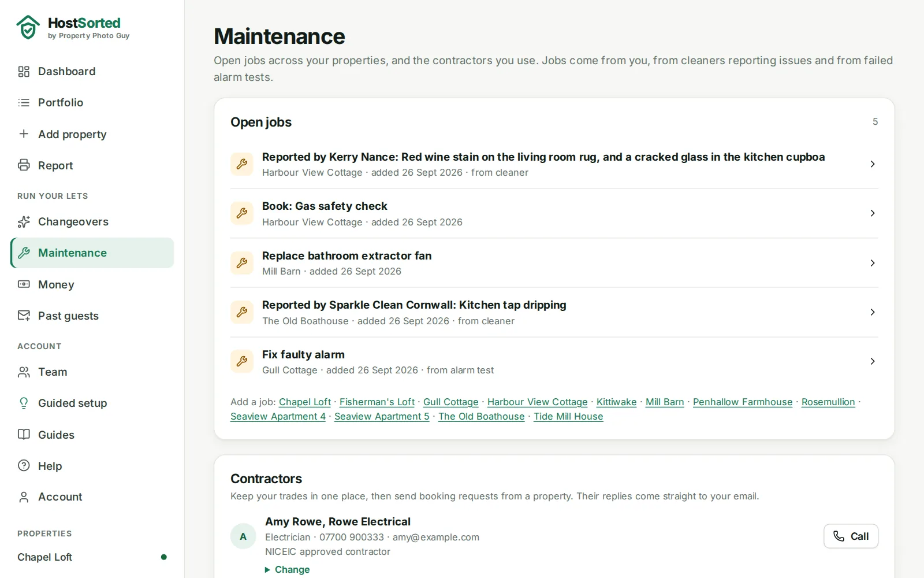Screen dimensions: 924x578
Task: Add a job for The Old Boathouse
Action: 482,416
